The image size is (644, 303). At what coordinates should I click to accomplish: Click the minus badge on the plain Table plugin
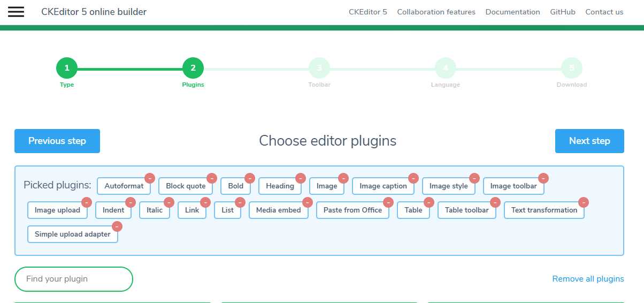point(429,202)
